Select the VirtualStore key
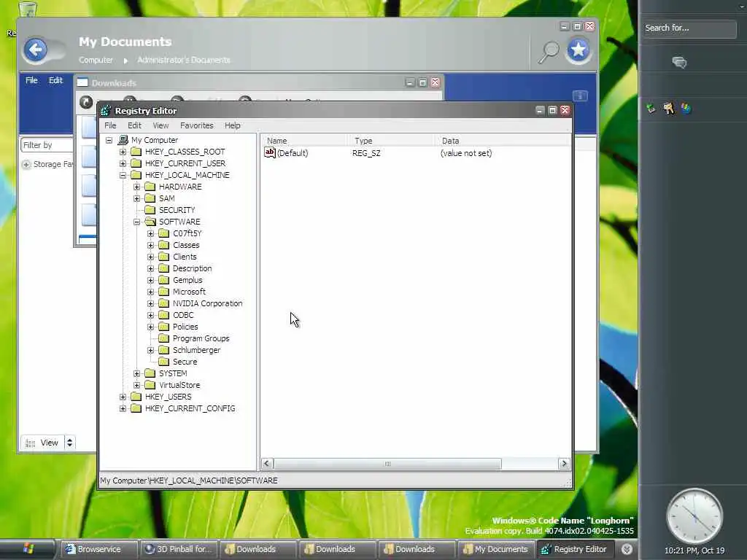This screenshot has width=747, height=560. (179, 385)
